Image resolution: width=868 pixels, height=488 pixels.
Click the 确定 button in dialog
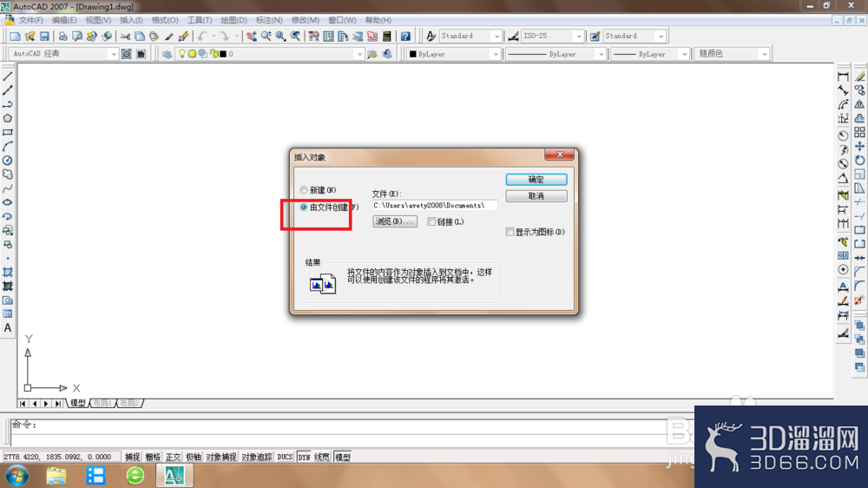(536, 180)
